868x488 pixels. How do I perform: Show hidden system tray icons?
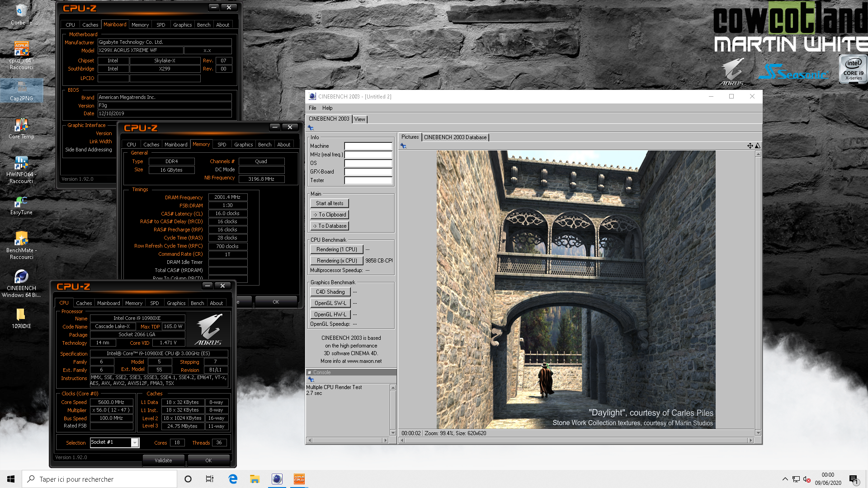coord(785,479)
